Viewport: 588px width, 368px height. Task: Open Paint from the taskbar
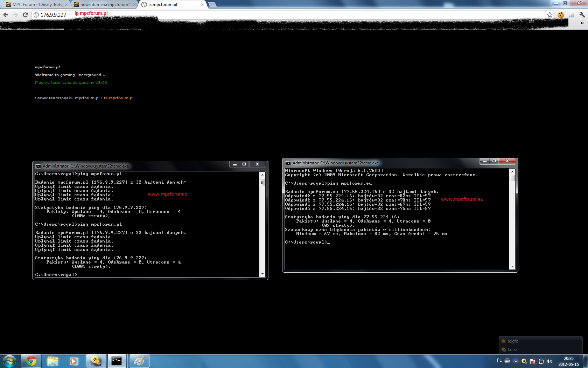(x=139, y=361)
